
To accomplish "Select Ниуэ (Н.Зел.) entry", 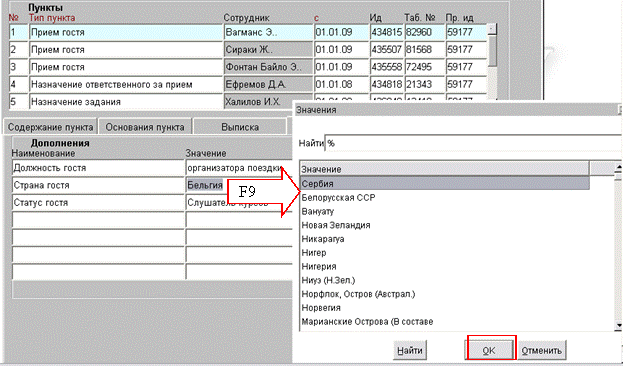I will click(x=328, y=280).
